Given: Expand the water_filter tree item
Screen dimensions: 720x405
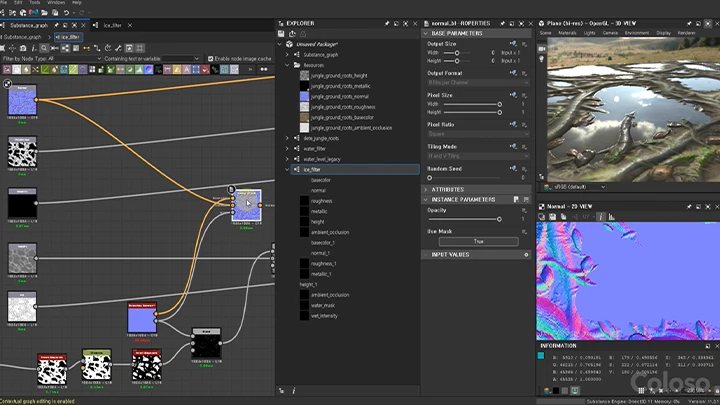Looking at the screenshot, I should (287, 149).
